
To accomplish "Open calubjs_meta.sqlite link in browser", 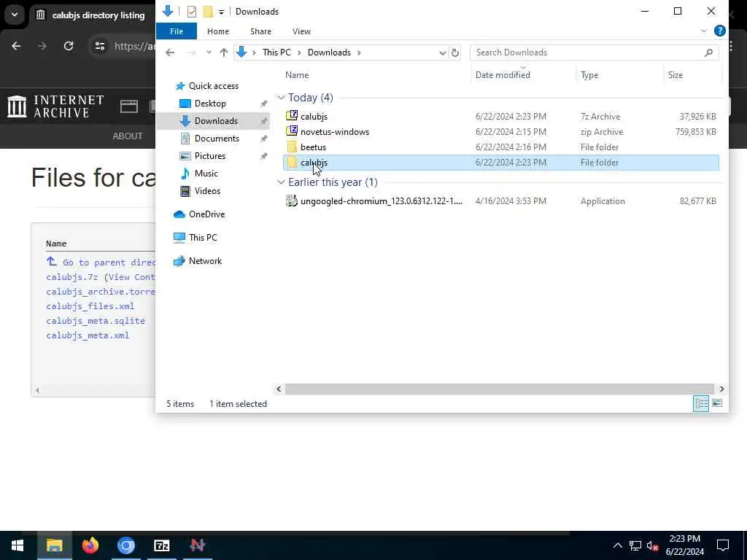I will click(96, 321).
